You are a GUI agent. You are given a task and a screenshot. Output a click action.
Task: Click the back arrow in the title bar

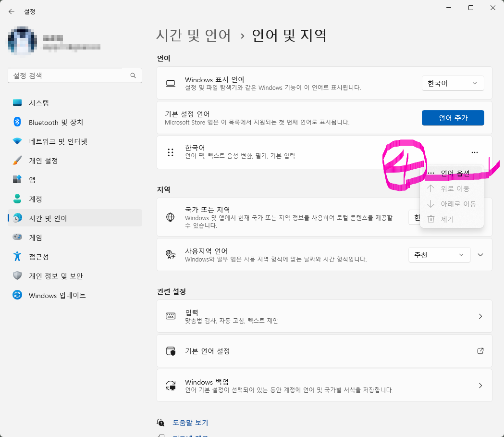[x=12, y=12]
